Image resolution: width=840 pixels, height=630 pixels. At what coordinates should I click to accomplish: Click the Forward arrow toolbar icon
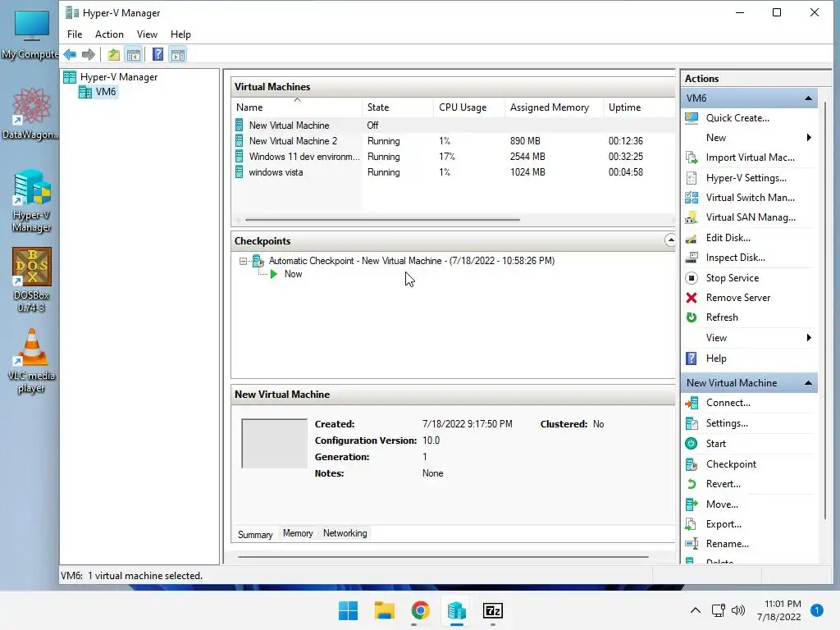(89, 54)
